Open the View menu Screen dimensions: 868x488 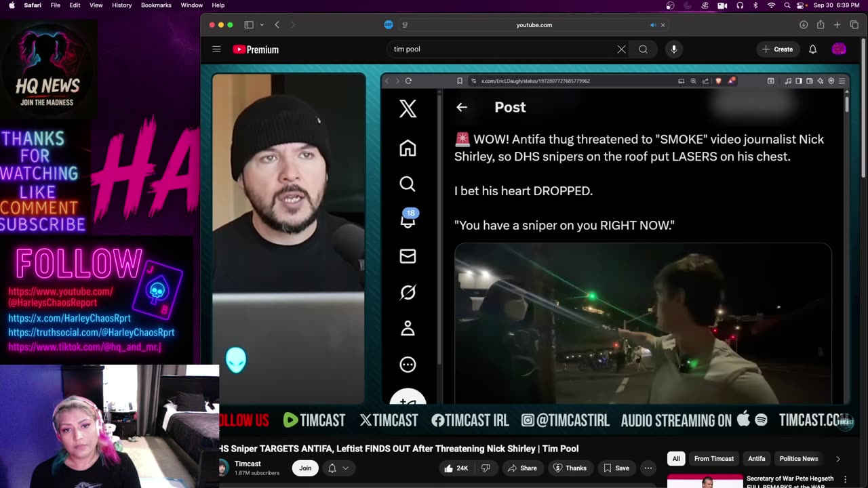point(96,5)
